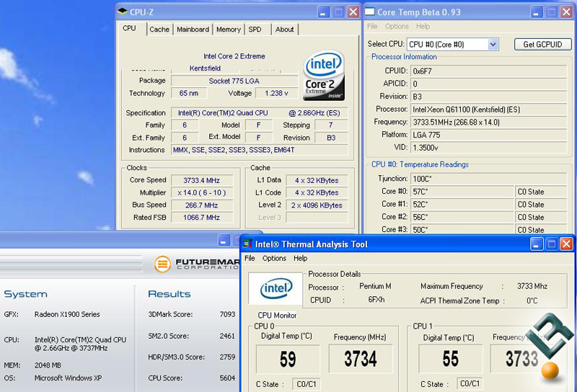
Task: Click the Core Temp title bar icon
Action: pyautogui.click(x=370, y=12)
